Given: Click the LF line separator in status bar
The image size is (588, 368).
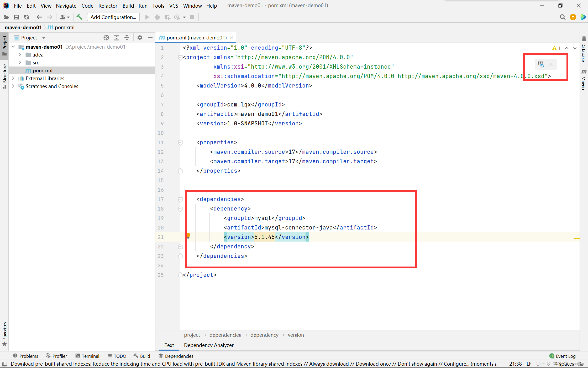Looking at the screenshot, I should (x=529, y=364).
